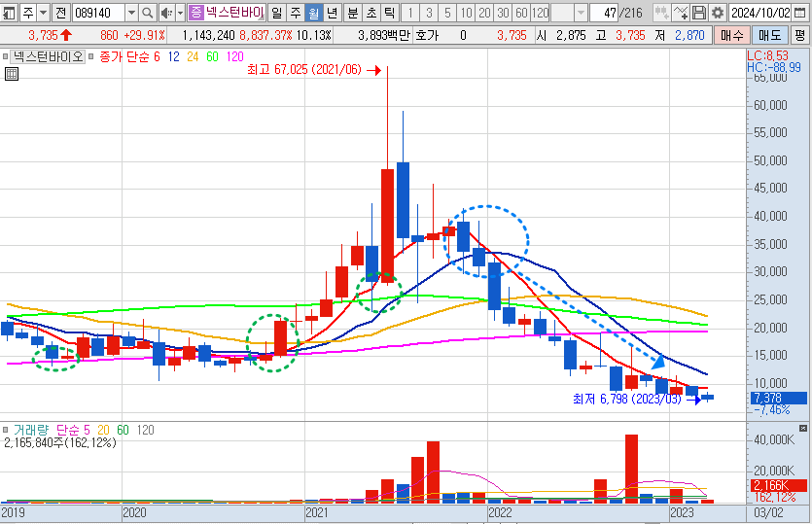812x524 pixels.
Task: Choose the 3 interval button
Action: point(429,13)
